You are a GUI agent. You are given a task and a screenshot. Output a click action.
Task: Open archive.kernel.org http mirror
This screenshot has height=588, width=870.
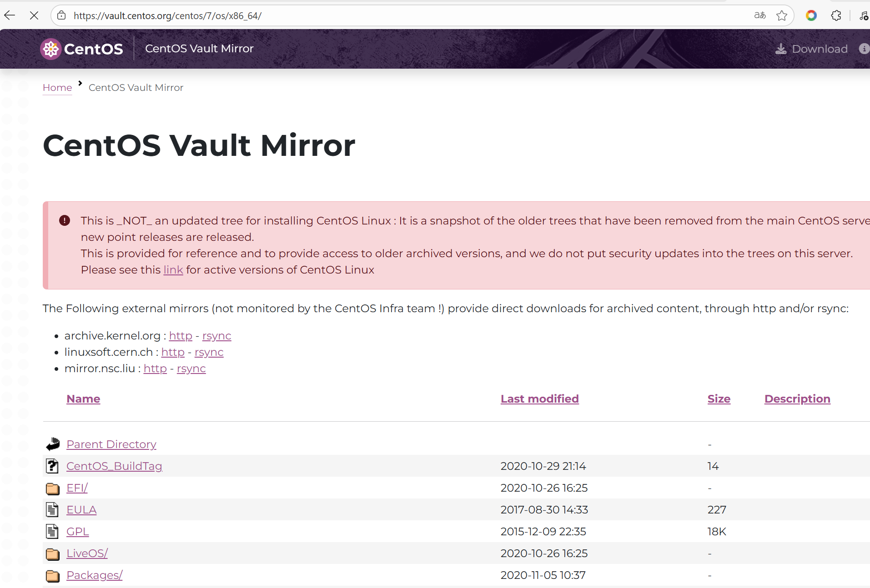click(x=181, y=335)
